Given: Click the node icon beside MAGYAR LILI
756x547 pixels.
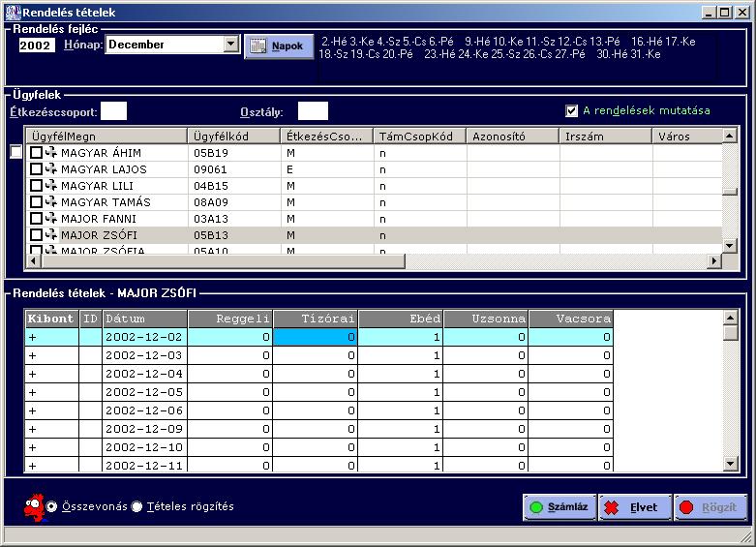Looking at the screenshot, I should pyautogui.click(x=50, y=186).
